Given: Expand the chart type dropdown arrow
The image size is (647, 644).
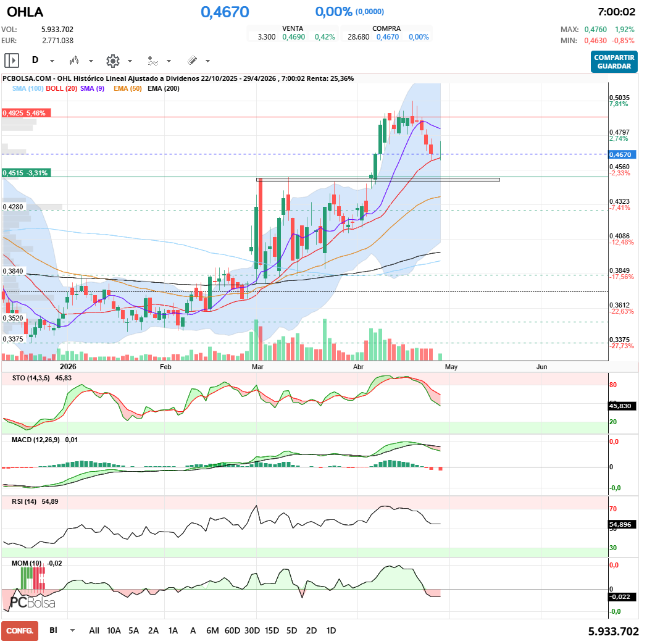Looking at the screenshot, I should (91, 61).
